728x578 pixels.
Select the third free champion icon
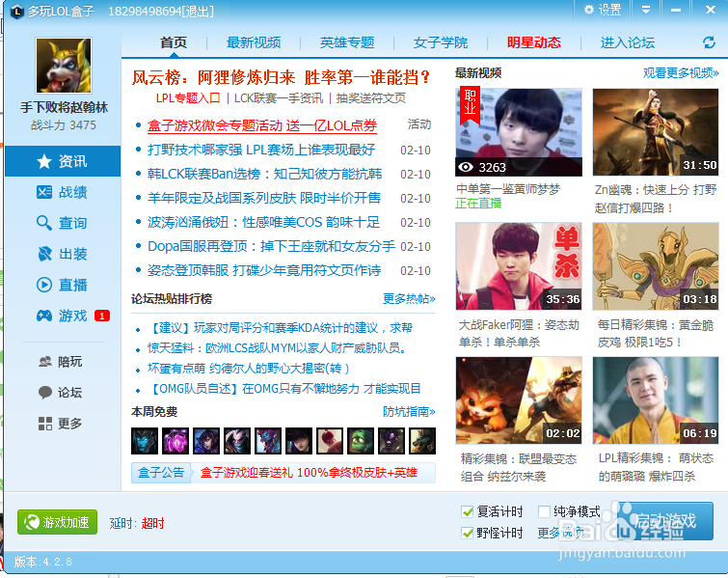(x=206, y=441)
